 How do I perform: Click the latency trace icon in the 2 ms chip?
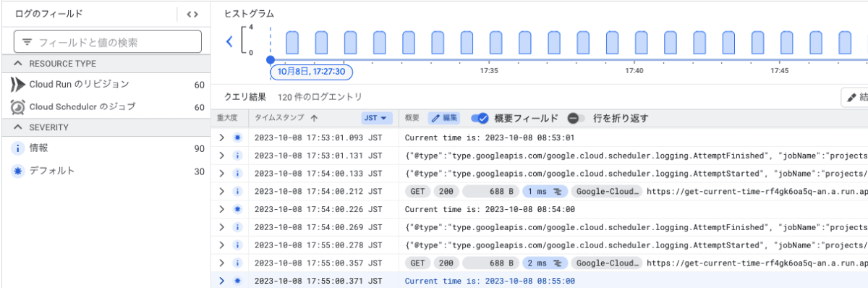click(x=558, y=263)
